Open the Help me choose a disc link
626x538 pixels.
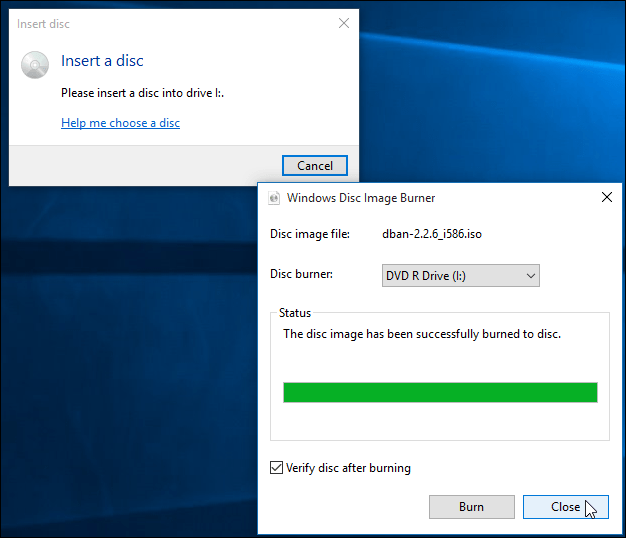(x=121, y=123)
